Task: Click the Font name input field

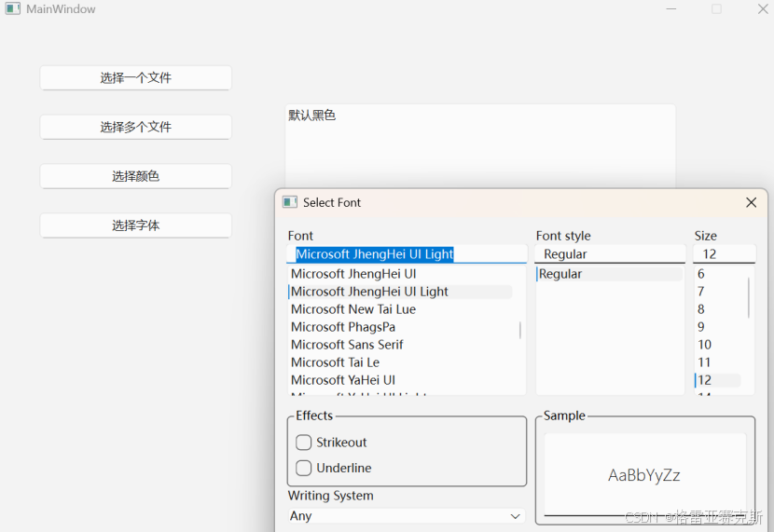Action: tap(407, 254)
